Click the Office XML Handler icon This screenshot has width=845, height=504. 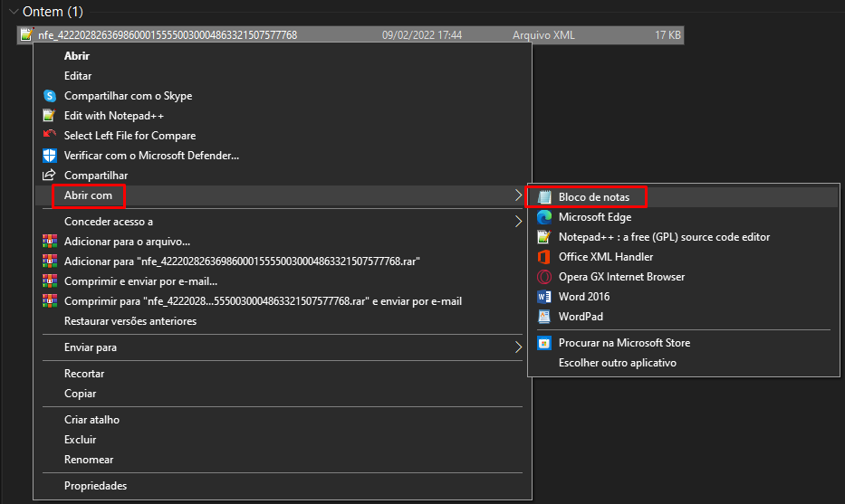tap(544, 257)
